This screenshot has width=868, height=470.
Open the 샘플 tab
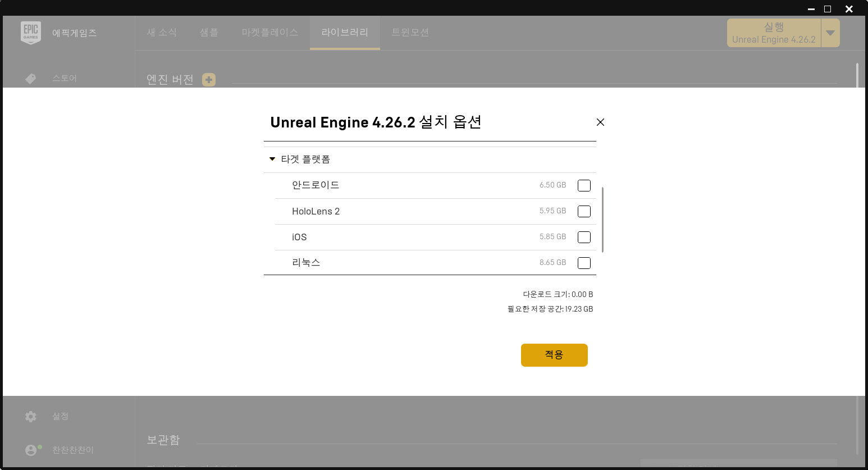(x=209, y=33)
